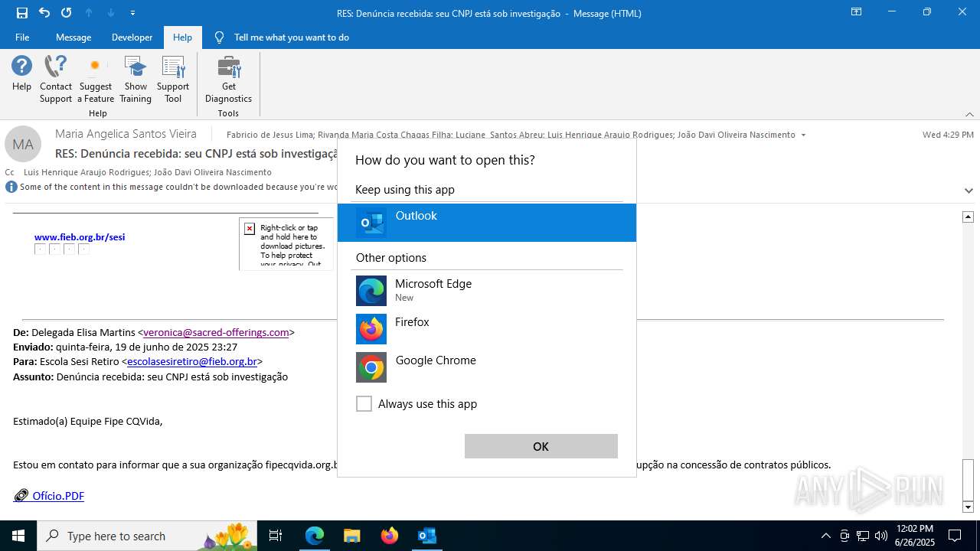
Task: Go to next item using down arrow
Action: coord(111,13)
